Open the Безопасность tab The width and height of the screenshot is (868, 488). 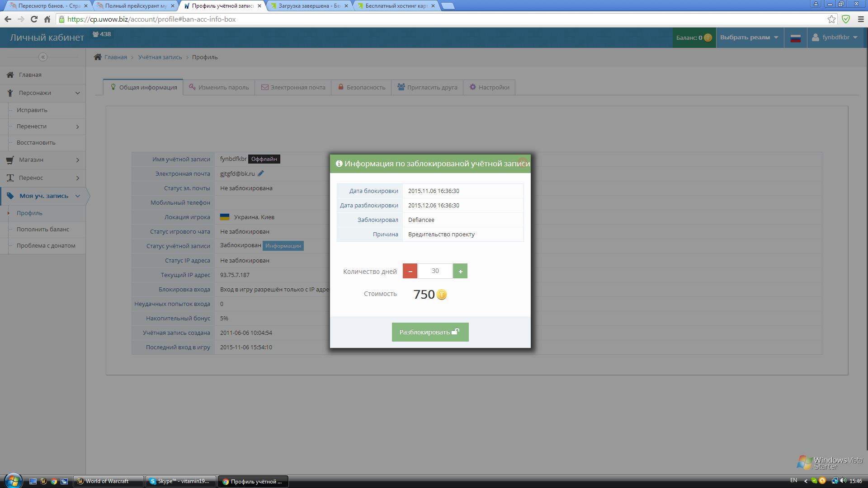(361, 87)
